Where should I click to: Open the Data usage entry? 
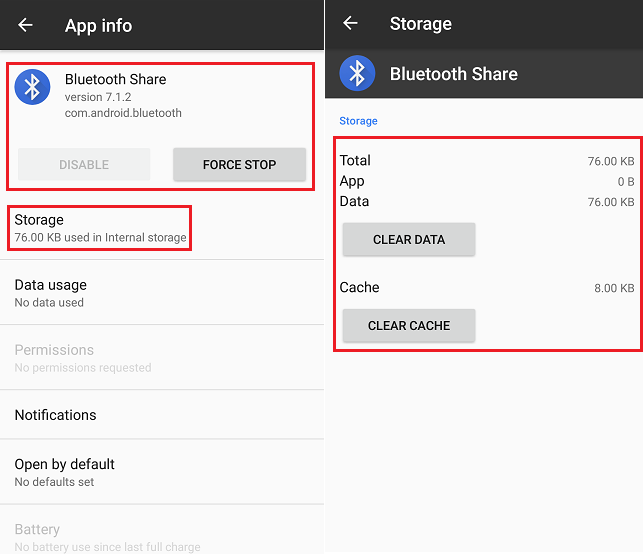tap(162, 293)
